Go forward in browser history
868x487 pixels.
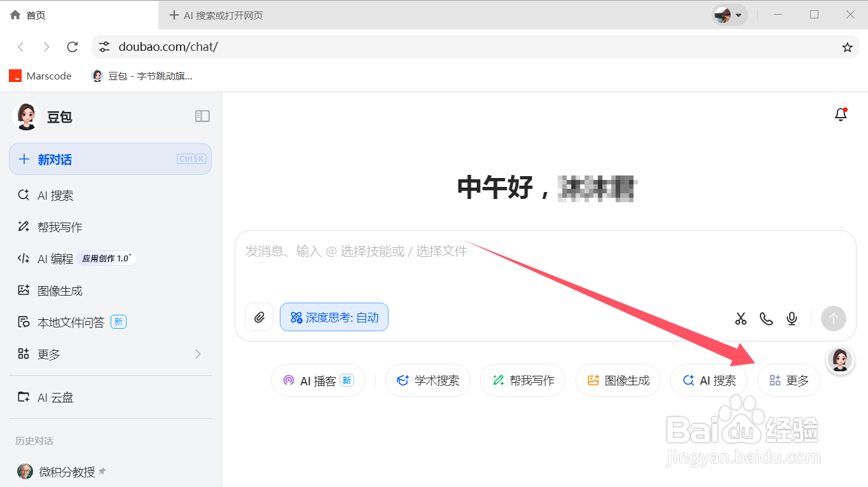(46, 47)
